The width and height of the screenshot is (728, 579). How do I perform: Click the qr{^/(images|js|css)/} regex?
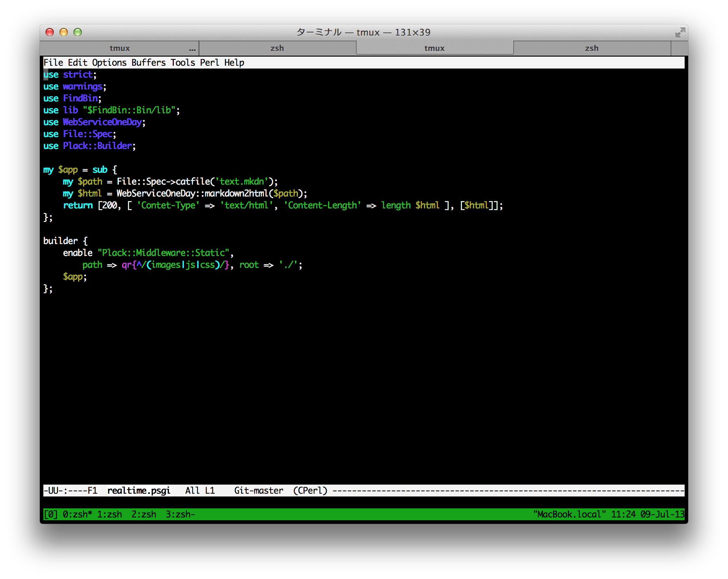click(176, 265)
